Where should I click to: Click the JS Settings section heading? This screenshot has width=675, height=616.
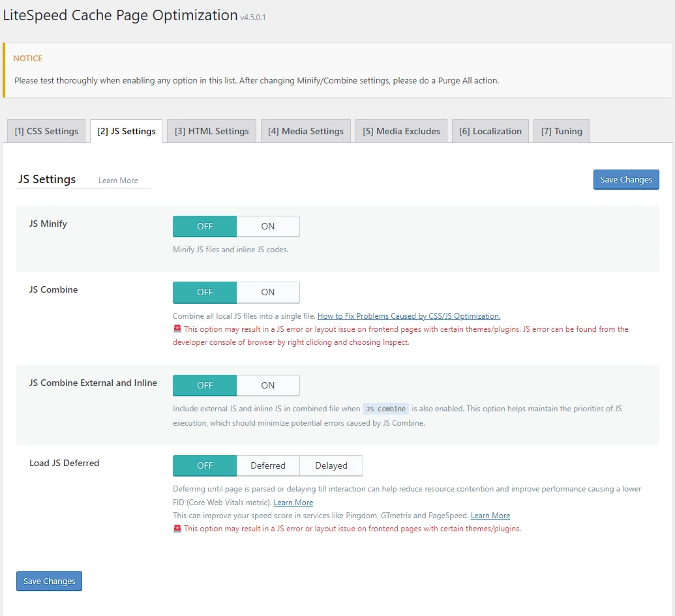pos(46,179)
